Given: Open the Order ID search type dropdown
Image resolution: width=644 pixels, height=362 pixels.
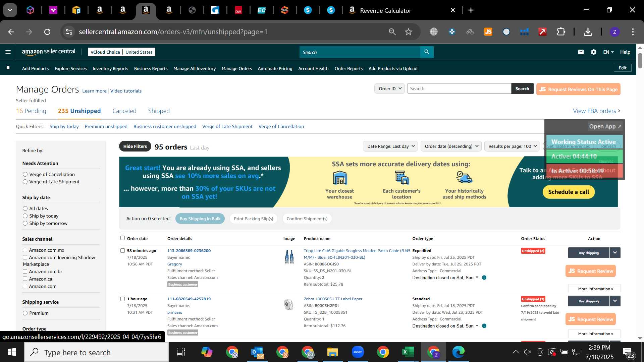Looking at the screenshot, I should 389,88.
